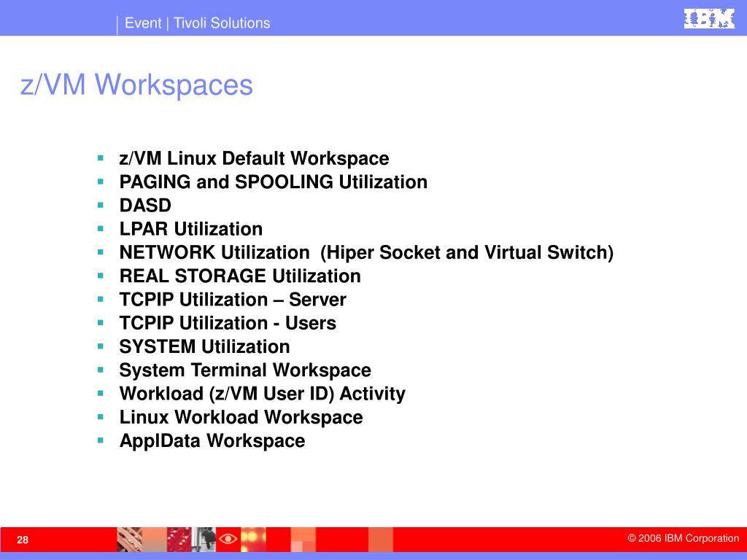Select the 'ApplData Workspace' bullet
This screenshot has width=747, height=560.
212,441
